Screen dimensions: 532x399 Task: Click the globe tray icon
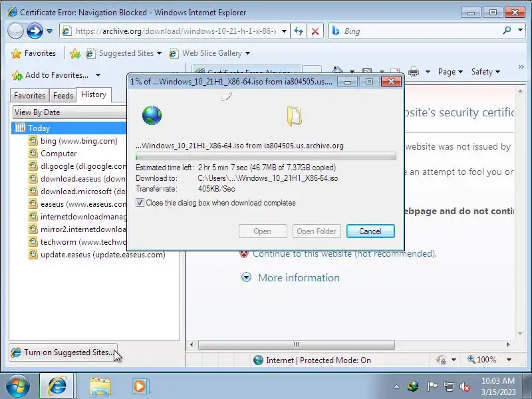tap(413, 386)
